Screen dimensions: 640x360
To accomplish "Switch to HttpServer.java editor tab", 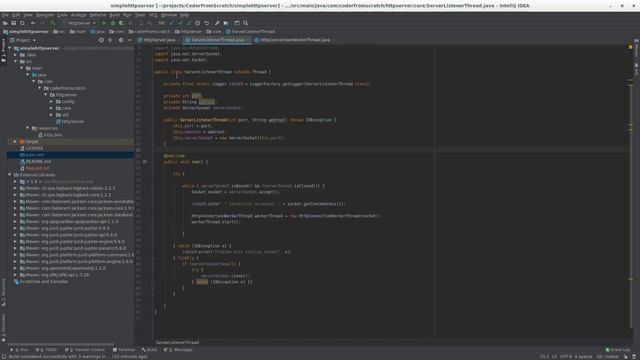I will click(x=159, y=40).
